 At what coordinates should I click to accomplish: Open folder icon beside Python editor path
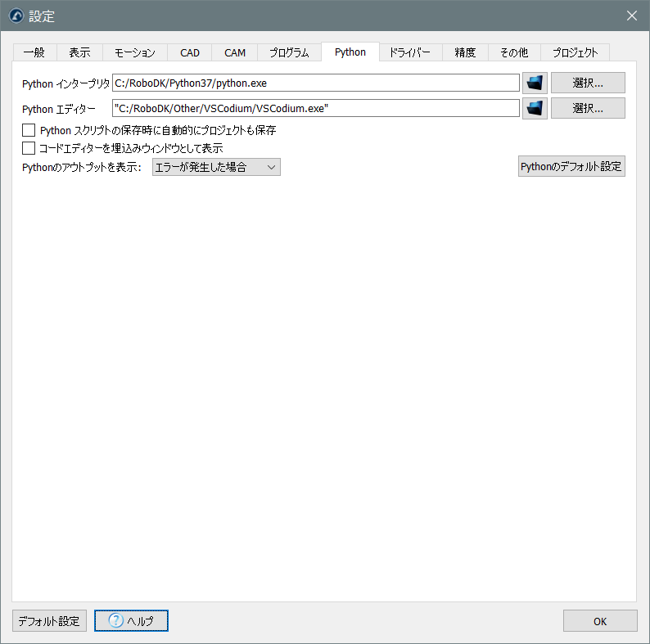click(x=535, y=109)
